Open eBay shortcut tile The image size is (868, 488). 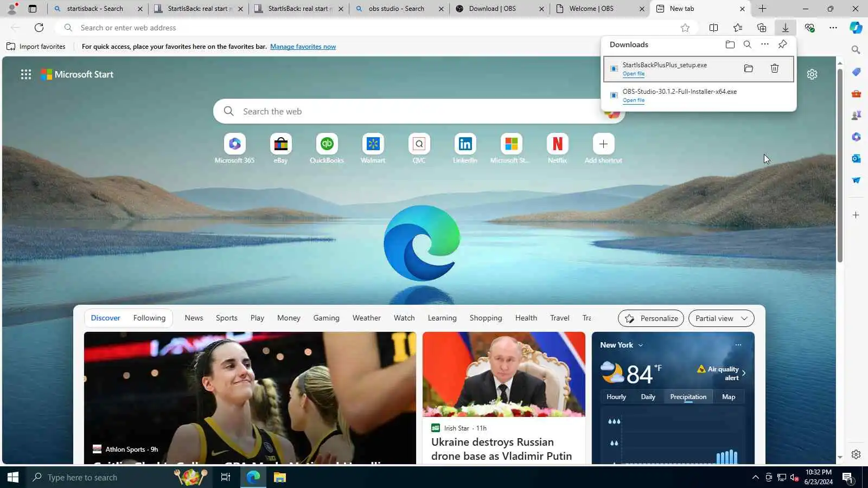tap(280, 149)
